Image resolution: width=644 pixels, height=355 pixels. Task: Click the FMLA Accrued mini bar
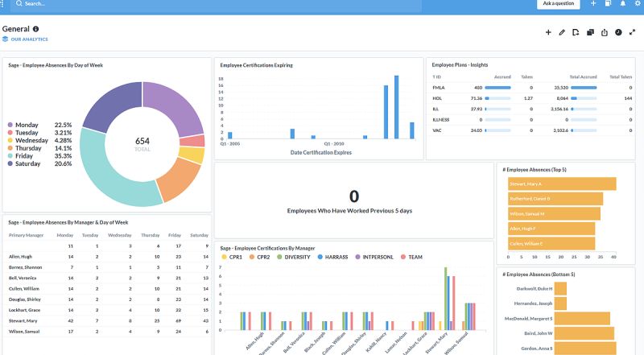click(x=497, y=88)
